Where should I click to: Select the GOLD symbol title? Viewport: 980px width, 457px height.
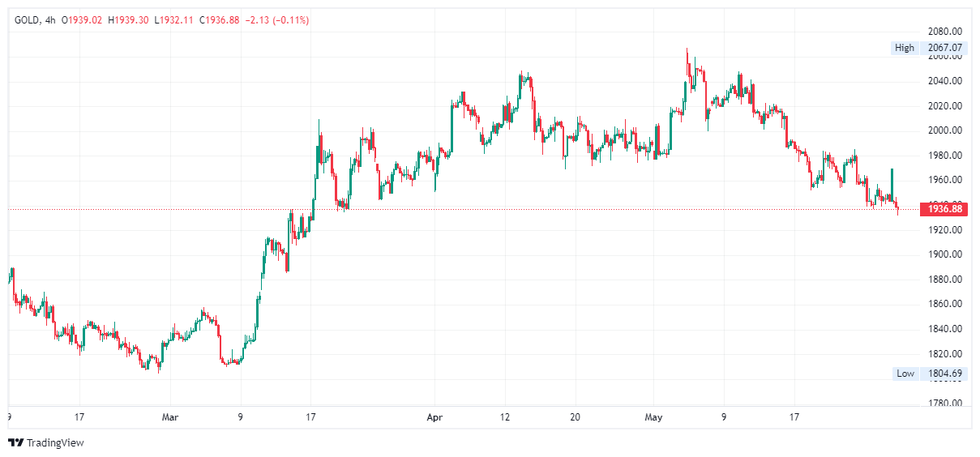(x=28, y=19)
